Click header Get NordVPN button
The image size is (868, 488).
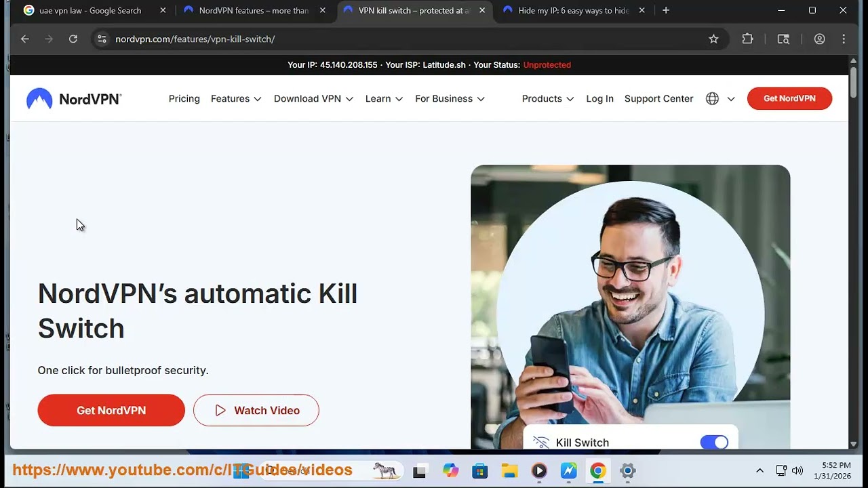789,98
